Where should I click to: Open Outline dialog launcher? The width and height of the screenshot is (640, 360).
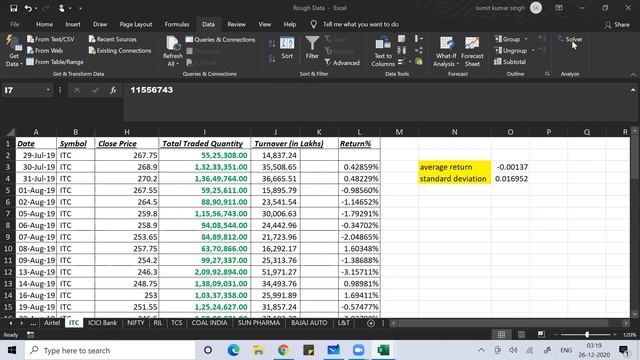[547, 74]
